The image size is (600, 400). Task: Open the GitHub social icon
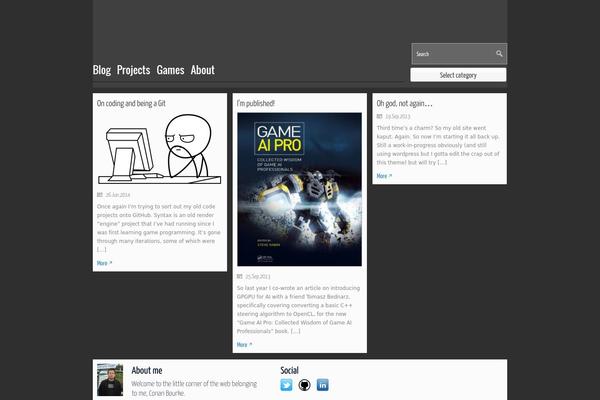pos(304,385)
